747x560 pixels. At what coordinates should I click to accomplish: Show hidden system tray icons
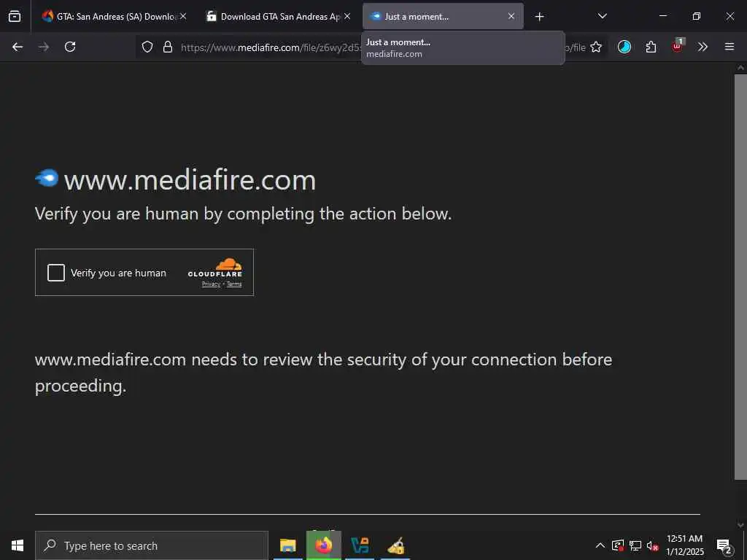pos(600,545)
